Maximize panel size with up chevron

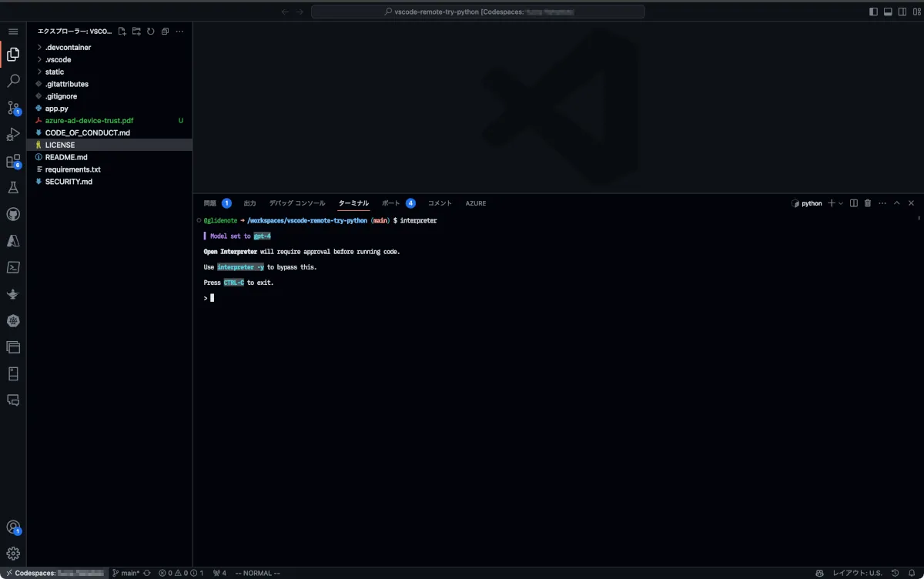[897, 203]
